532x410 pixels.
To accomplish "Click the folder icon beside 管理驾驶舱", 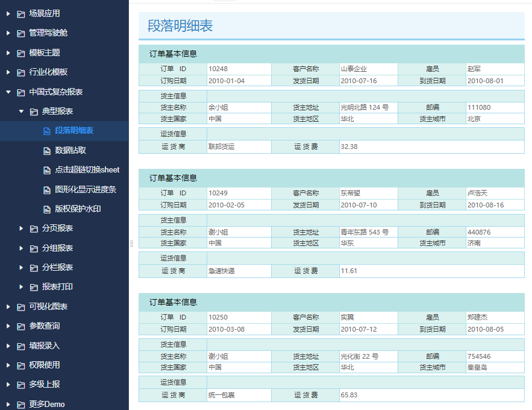I will [21, 33].
